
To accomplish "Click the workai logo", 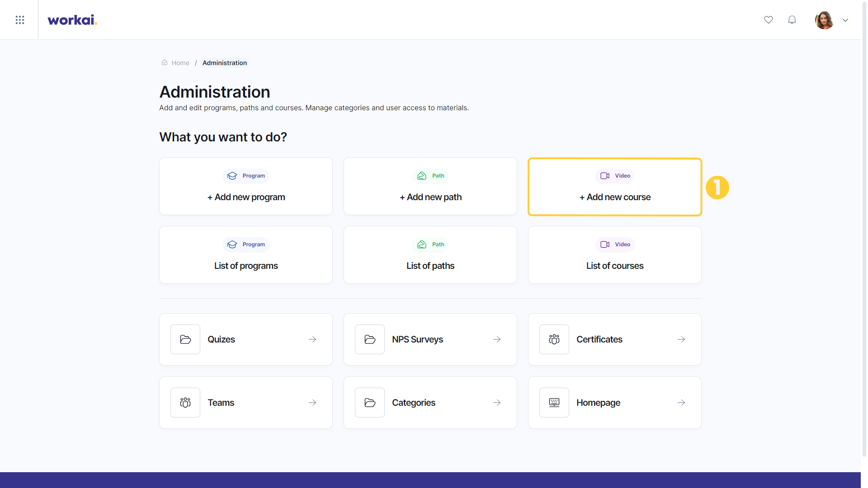I will click(72, 20).
